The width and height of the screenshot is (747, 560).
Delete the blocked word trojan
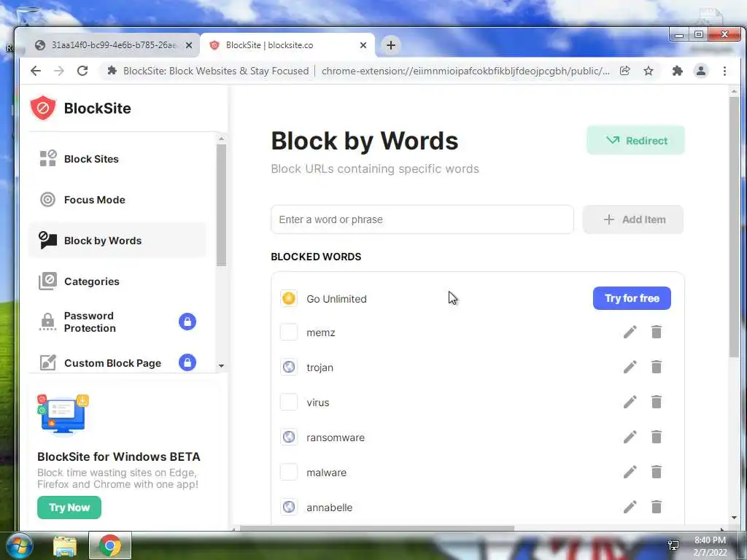(x=657, y=367)
